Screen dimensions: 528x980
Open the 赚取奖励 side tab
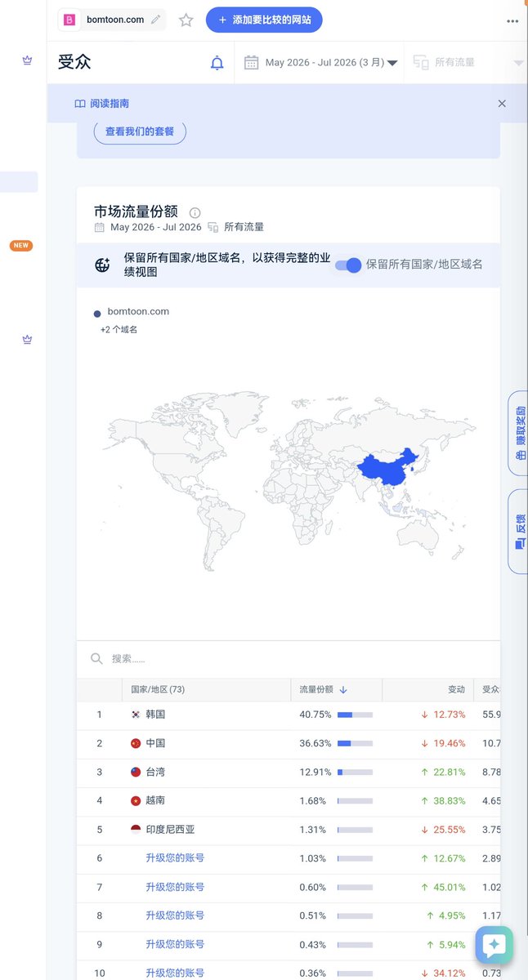pyautogui.click(x=518, y=433)
